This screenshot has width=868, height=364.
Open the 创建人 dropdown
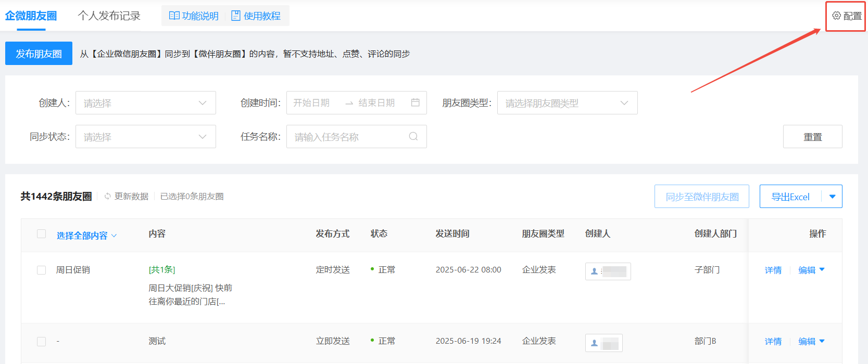pyautogui.click(x=146, y=102)
